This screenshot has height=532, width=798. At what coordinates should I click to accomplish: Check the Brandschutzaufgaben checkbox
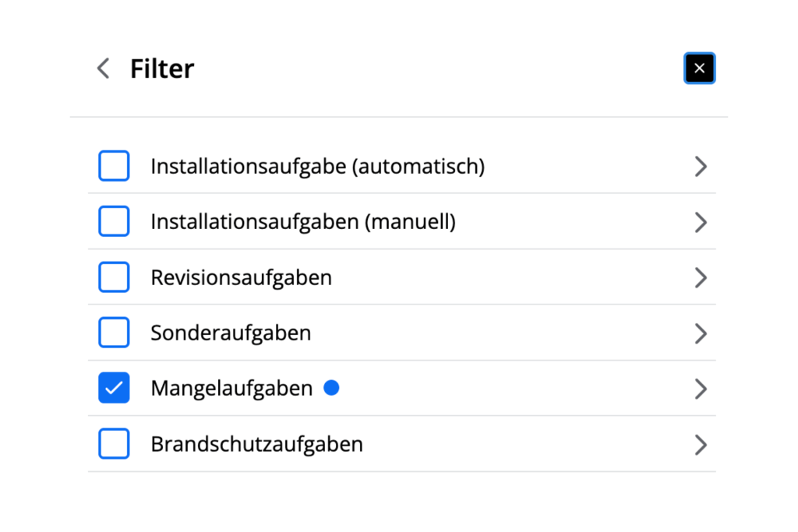tap(114, 444)
